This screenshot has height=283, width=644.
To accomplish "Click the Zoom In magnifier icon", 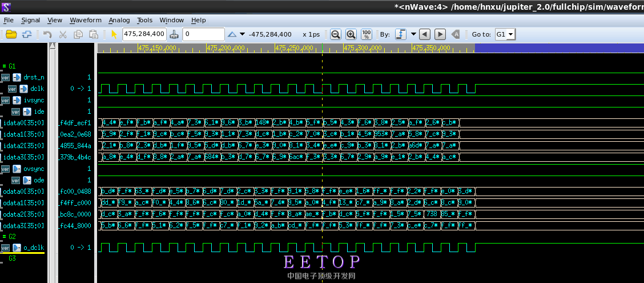I will click(x=351, y=34).
